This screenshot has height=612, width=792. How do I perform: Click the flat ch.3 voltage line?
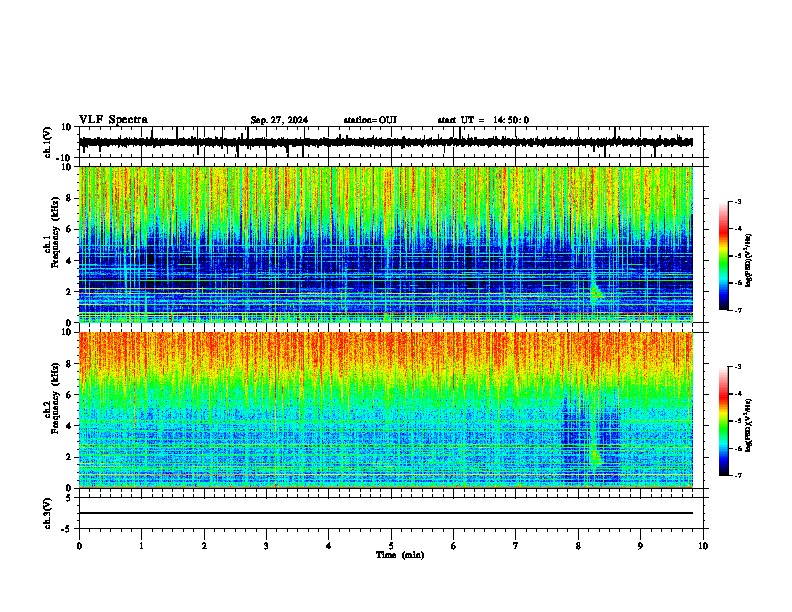(x=385, y=513)
